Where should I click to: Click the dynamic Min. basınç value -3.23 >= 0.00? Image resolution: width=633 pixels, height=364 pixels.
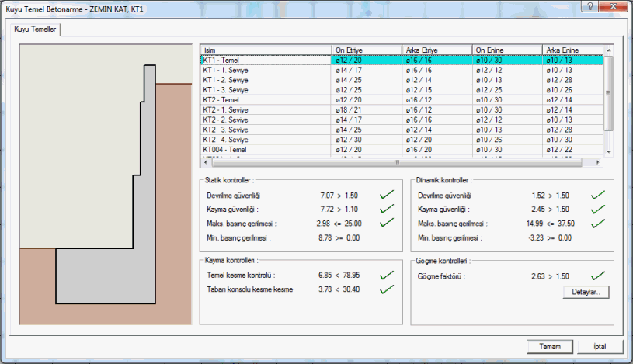(x=550, y=237)
